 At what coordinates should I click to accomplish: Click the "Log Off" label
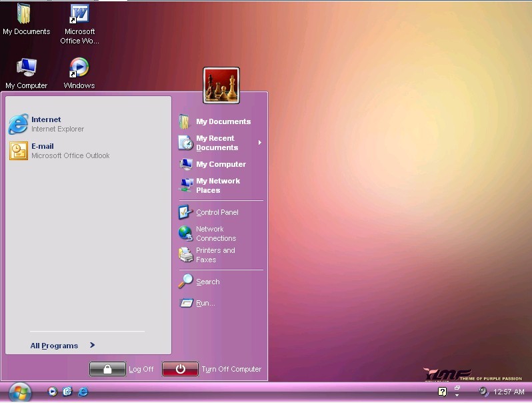[x=141, y=369]
